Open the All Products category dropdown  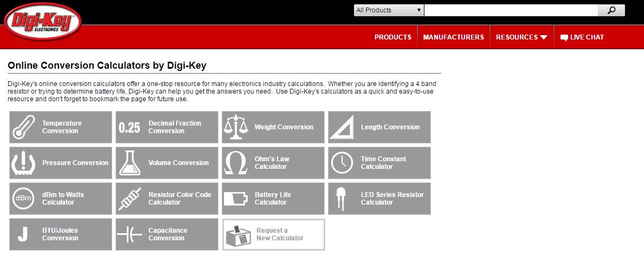click(x=389, y=10)
